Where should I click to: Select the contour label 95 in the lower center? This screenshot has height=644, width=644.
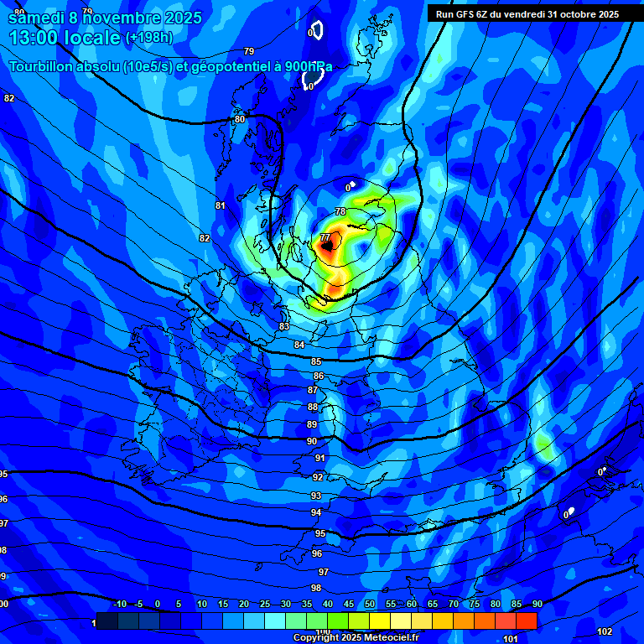319,533
